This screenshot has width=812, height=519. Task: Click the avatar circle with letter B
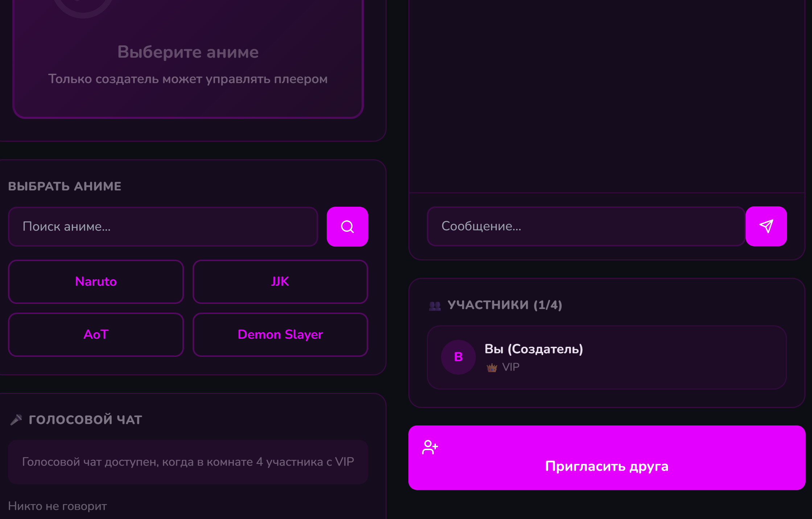point(458,357)
